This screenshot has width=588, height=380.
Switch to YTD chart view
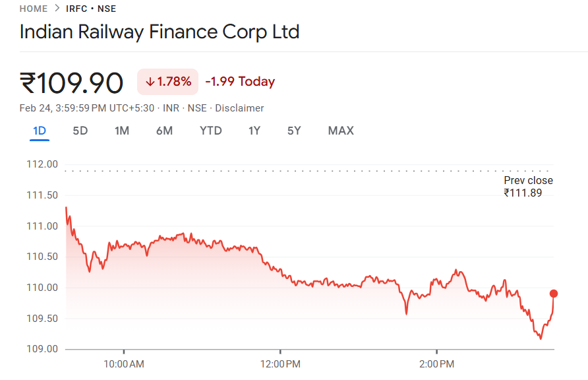point(211,131)
